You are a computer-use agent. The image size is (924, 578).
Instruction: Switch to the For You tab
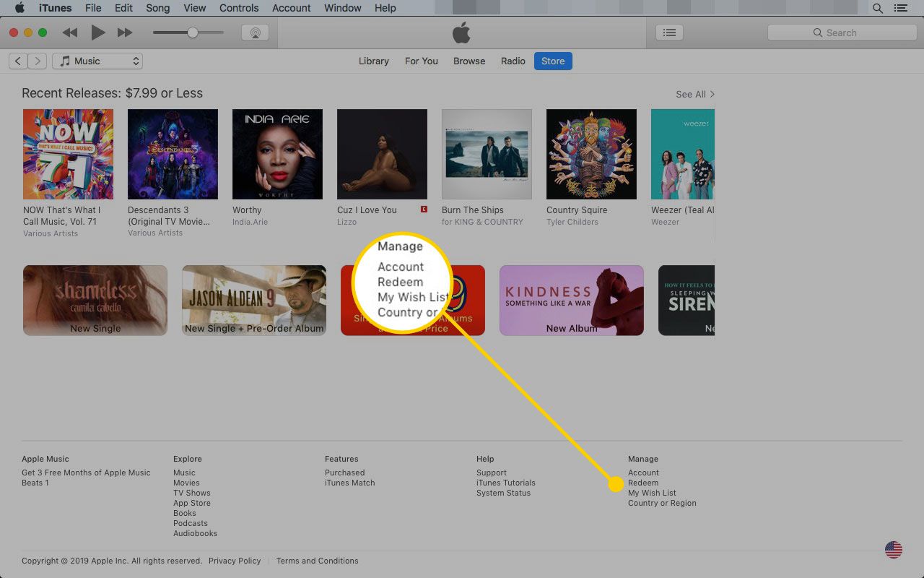(x=422, y=61)
